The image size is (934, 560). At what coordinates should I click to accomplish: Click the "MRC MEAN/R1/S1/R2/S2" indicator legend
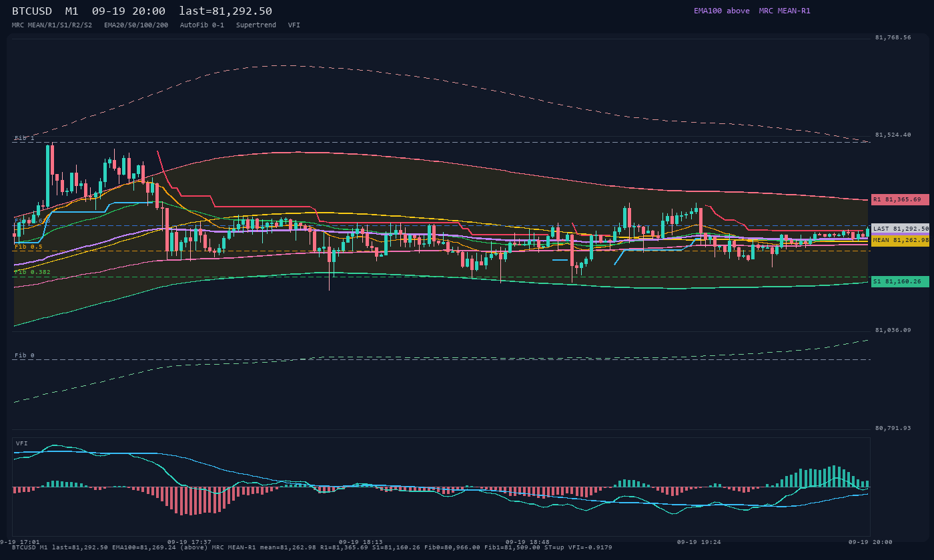(x=52, y=25)
